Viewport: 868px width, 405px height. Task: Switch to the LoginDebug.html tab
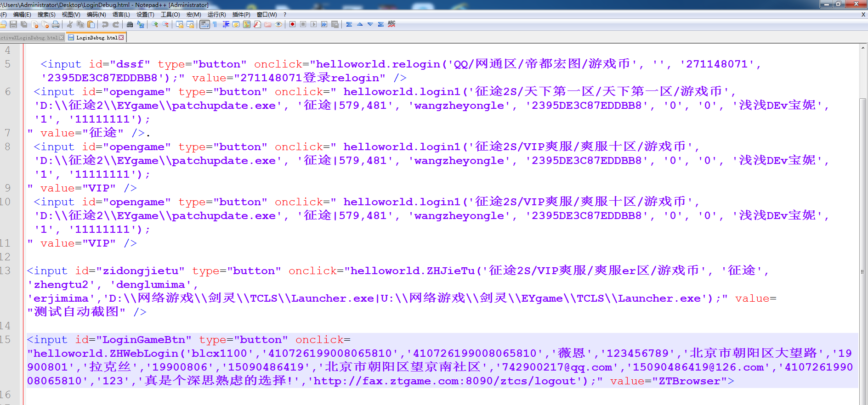96,38
